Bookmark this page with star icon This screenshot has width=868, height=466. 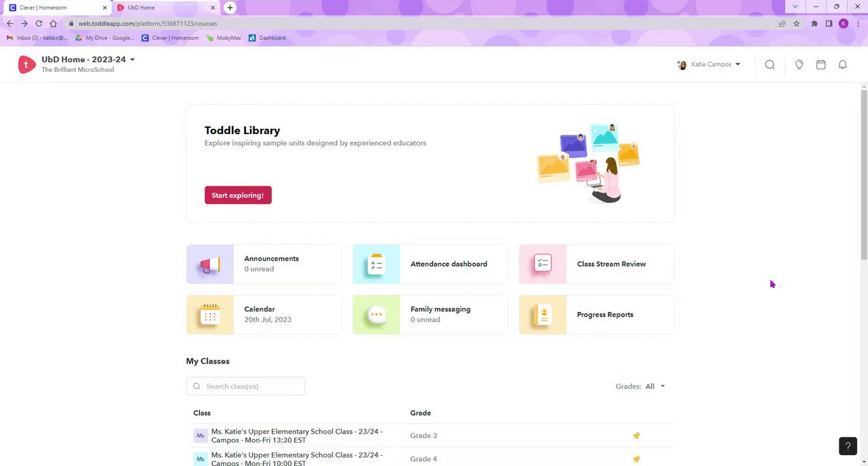tap(796, 23)
